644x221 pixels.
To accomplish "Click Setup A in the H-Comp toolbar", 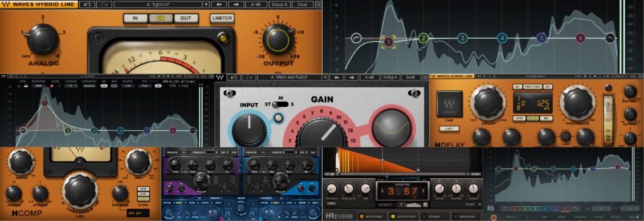I will pyautogui.click(x=279, y=5).
